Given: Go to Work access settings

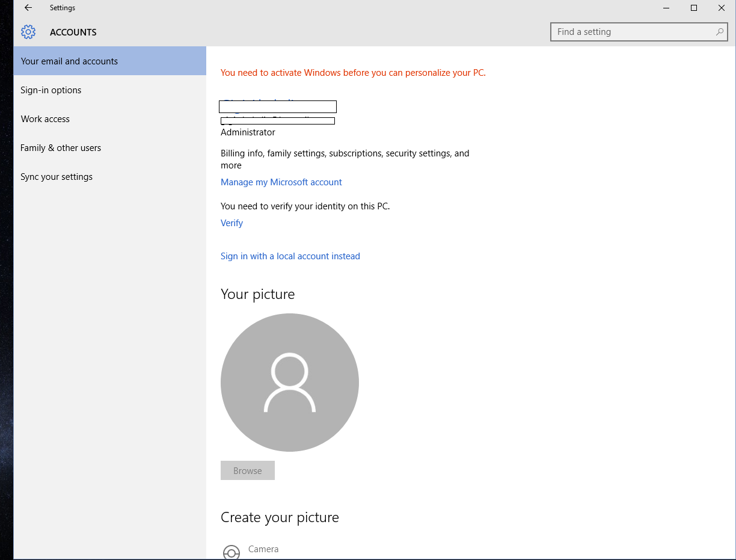Looking at the screenshot, I should click(45, 118).
